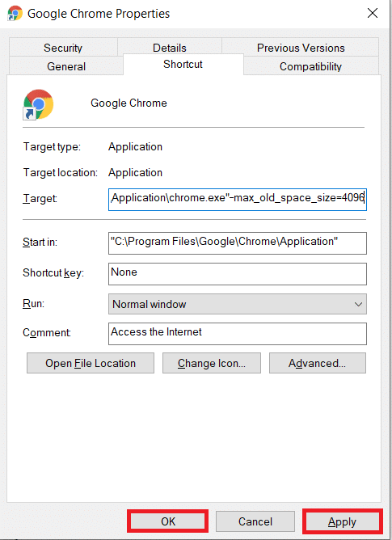392x540 pixels.
Task: Switch to the Compatibility tab
Action: click(310, 66)
